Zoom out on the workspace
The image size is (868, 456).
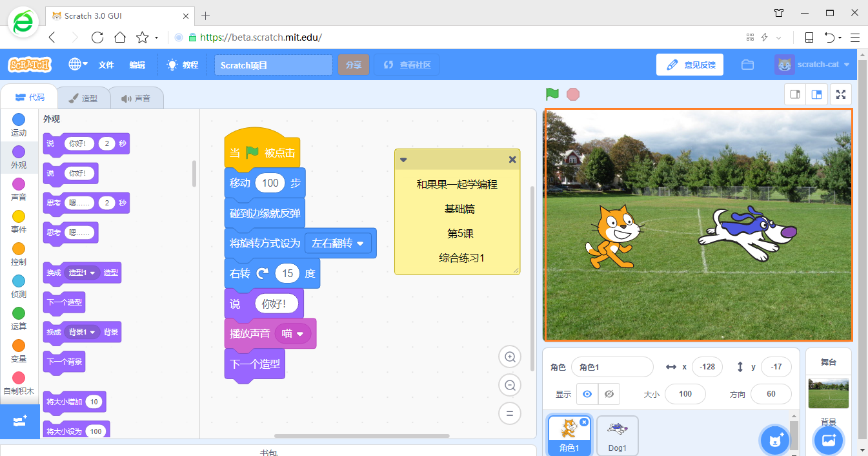click(510, 386)
